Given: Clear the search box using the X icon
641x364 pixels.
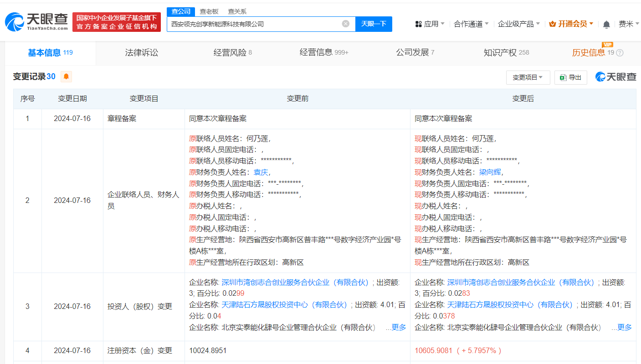Looking at the screenshot, I should 345,24.
